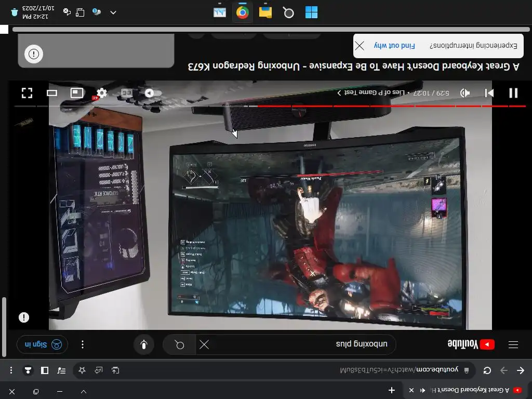The image size is (532, 399).
Task: Open a new Chrome tab
Action: pos(392,391)
